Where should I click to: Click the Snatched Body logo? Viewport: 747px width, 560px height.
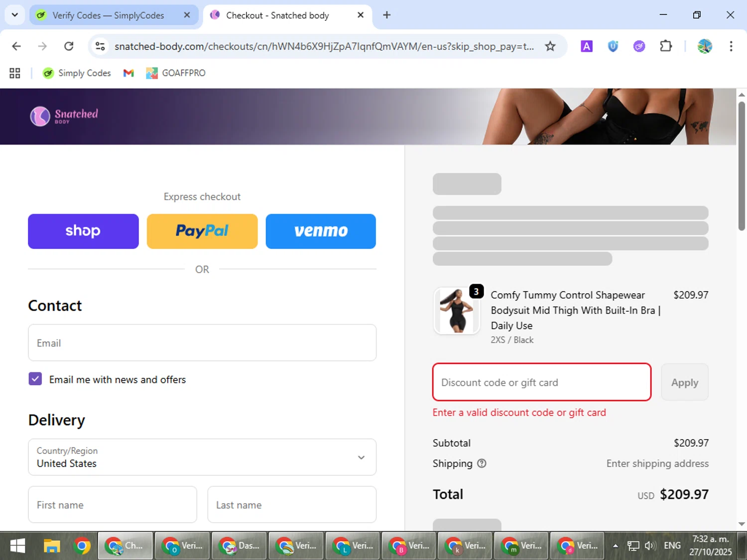[64, 116]
